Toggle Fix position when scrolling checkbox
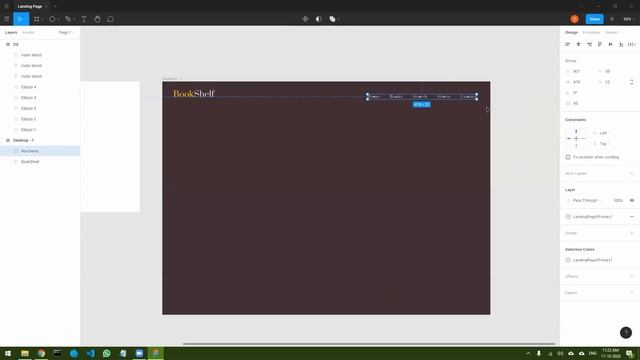This screenshot has width=640, height=360. pos(568,157)
